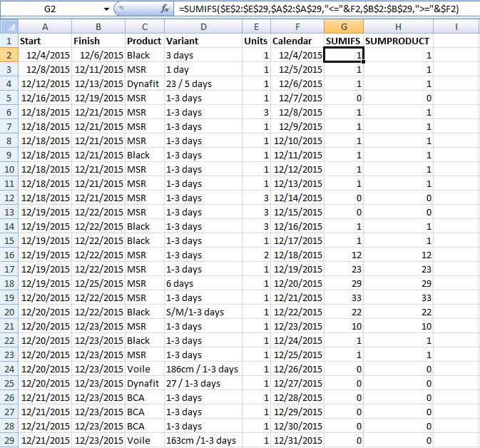This screenshot has height=448, width=480.
Task: Click the 'SUMIFS' header cell
Action: tap(344, 41)
